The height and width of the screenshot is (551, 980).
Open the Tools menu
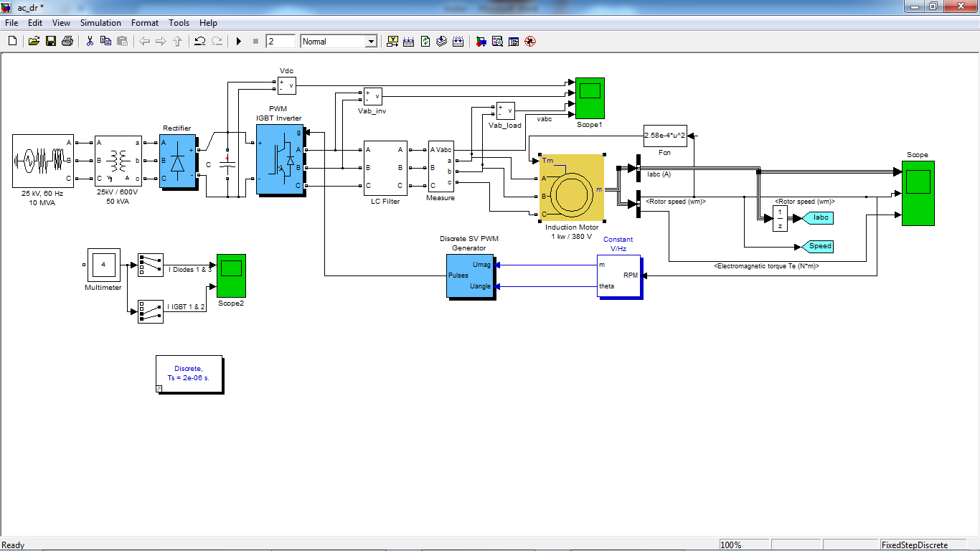pos(179,23)
